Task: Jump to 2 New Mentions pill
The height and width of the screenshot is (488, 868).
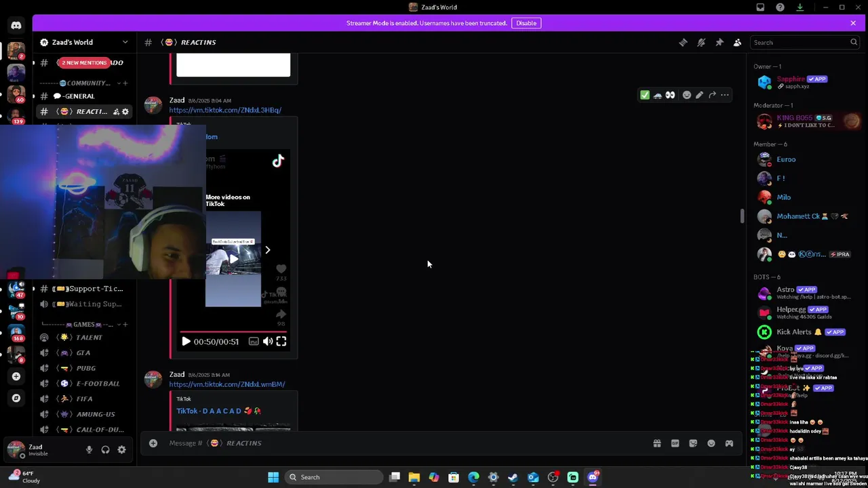Action: click(84, 62)
